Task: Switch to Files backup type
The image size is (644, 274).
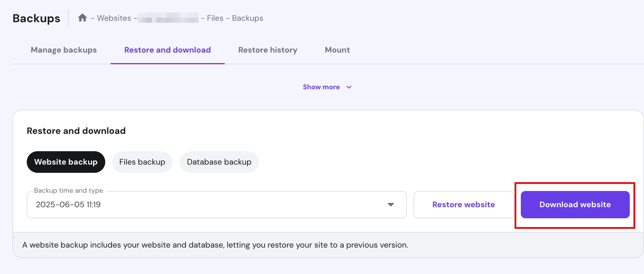Action: point(142,162)
